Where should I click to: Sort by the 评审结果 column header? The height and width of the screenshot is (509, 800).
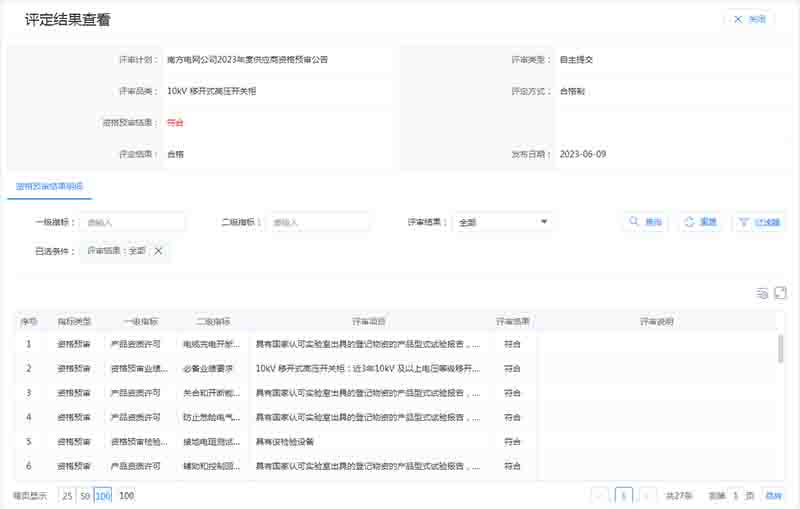coord(513,322)
